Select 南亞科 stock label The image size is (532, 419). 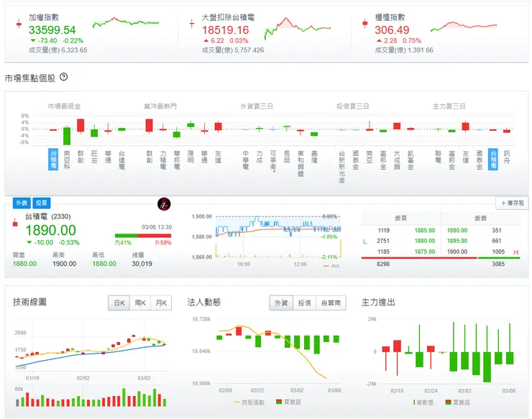tap(67, 160)
